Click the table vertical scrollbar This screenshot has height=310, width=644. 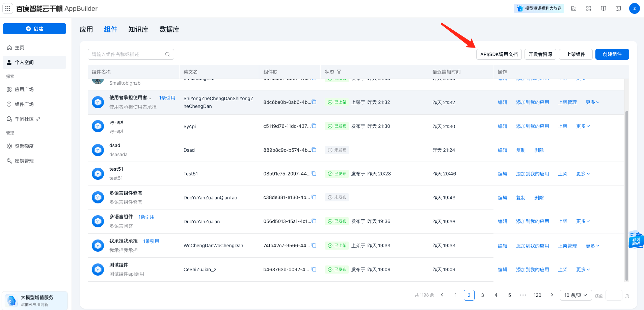pyautogui.click(x=627, y=196)
